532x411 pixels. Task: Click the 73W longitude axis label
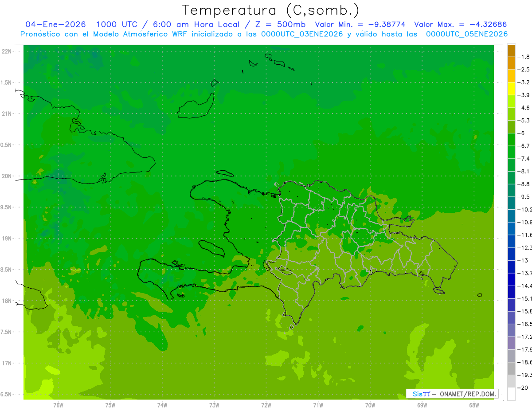click(214, 405)
